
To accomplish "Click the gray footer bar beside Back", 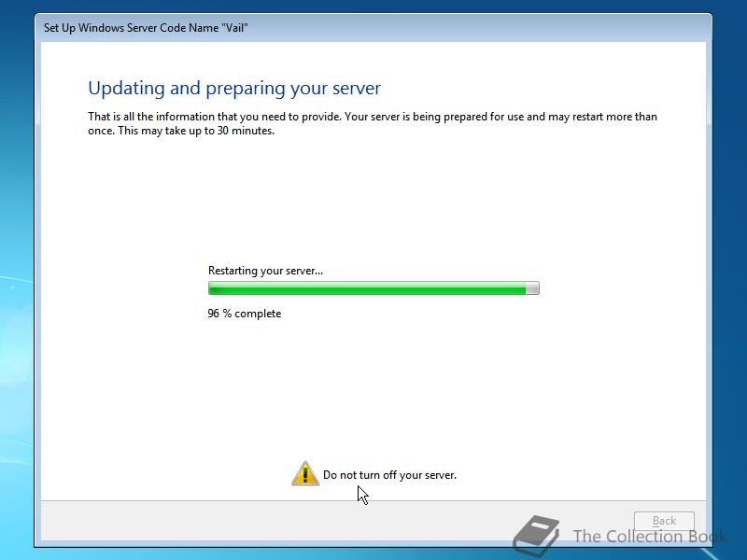I will pos(333,521).
